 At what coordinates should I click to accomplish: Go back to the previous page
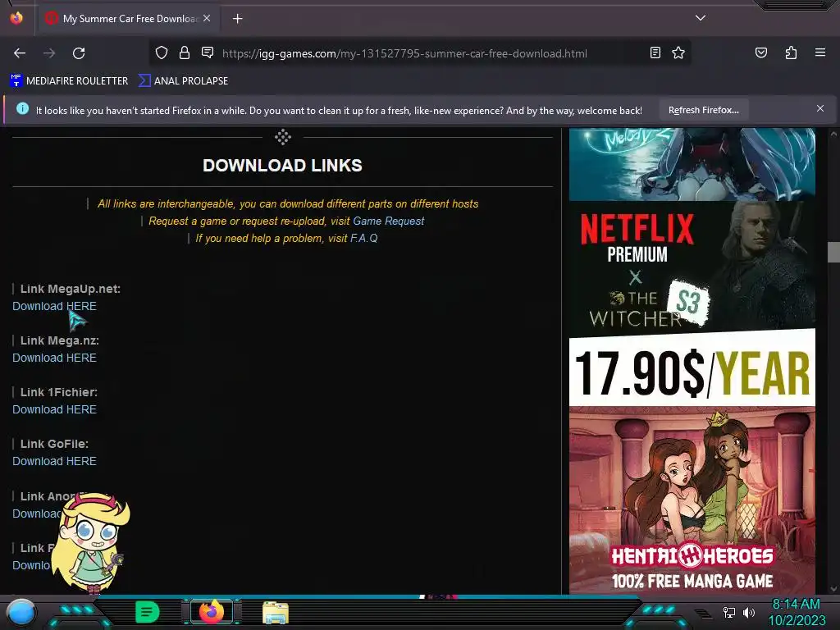click(x=20, y=53)
